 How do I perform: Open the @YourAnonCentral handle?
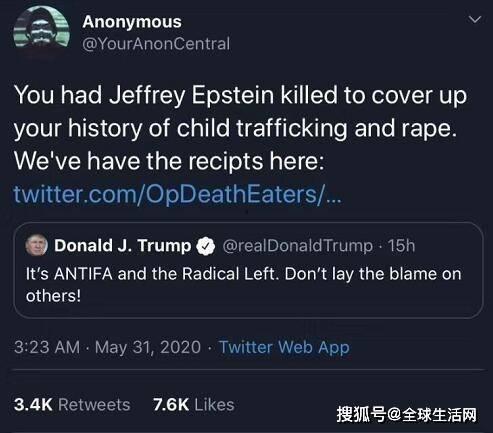[156, 44]
